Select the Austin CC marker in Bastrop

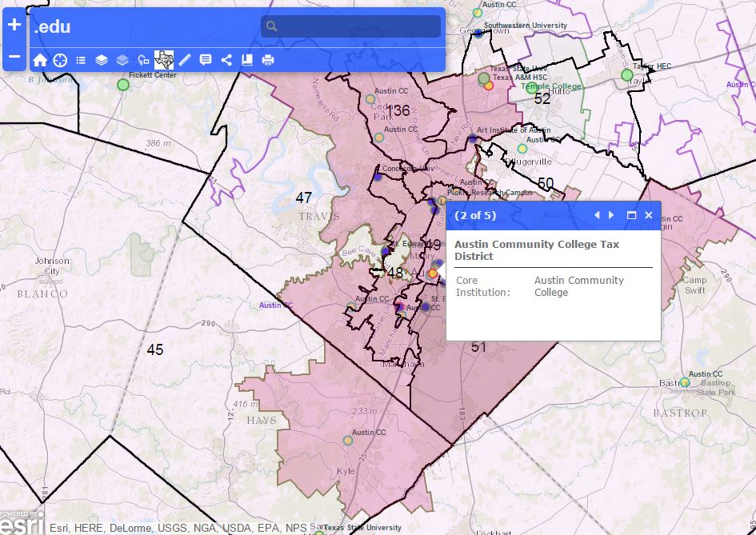(x=685, y=383)
